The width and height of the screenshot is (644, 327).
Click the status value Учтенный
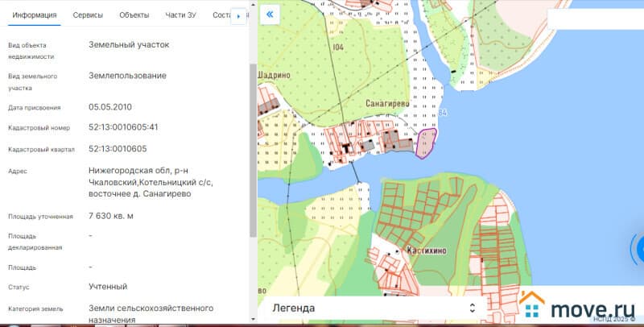(108, 287)
